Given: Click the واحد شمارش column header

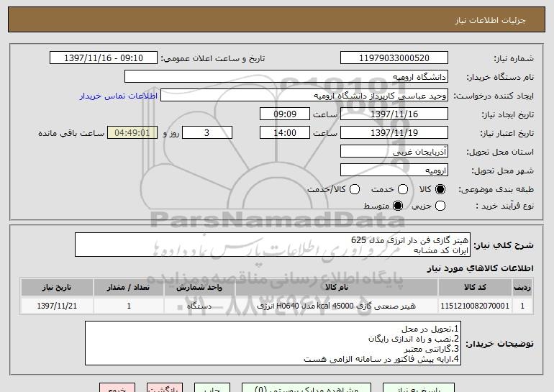Looking at the screenshot, I should click(199, 288).
